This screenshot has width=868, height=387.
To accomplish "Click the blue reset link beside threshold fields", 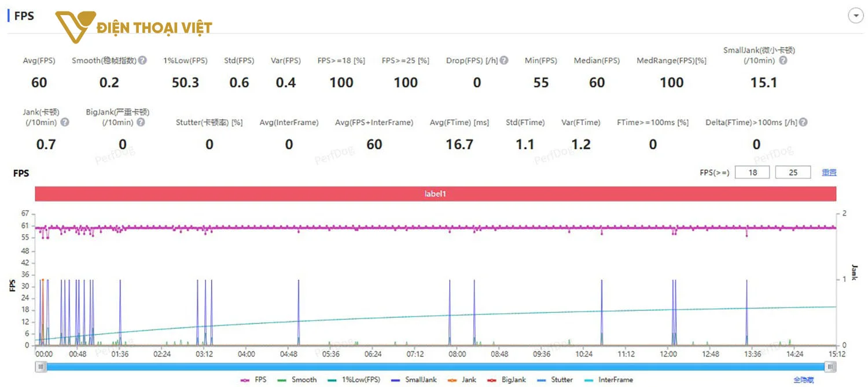I will pyautogui.click(x=829, y=172).
